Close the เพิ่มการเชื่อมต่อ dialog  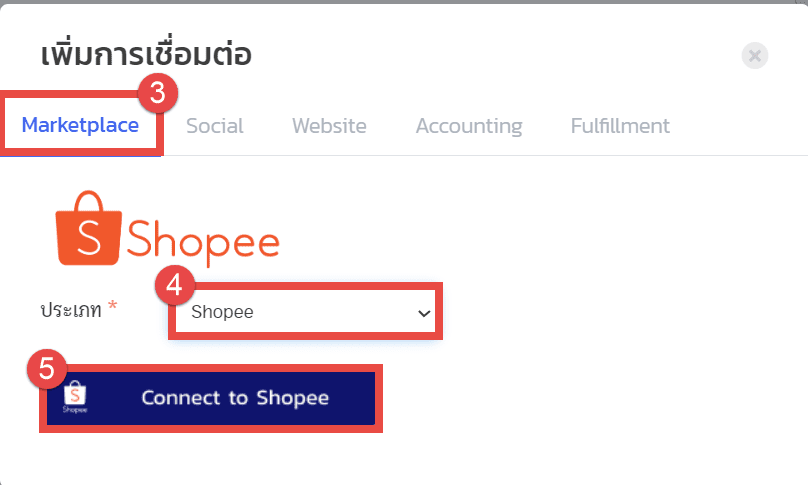point(754,55)
